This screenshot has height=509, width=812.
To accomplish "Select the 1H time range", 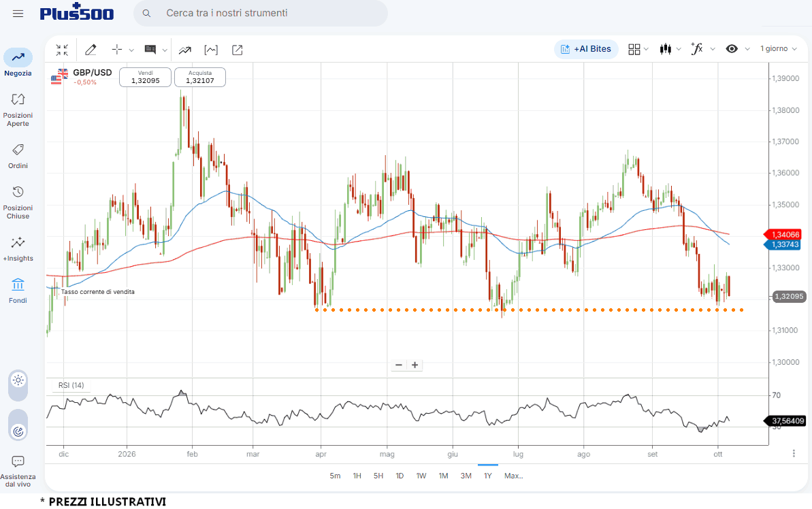I will [x=357, y=476].
